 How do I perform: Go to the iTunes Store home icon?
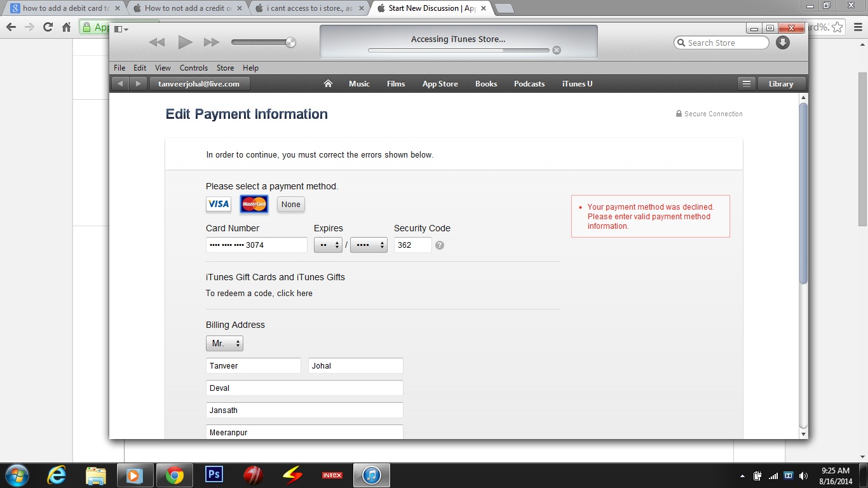pyautogui.click(x=328, y=83)
